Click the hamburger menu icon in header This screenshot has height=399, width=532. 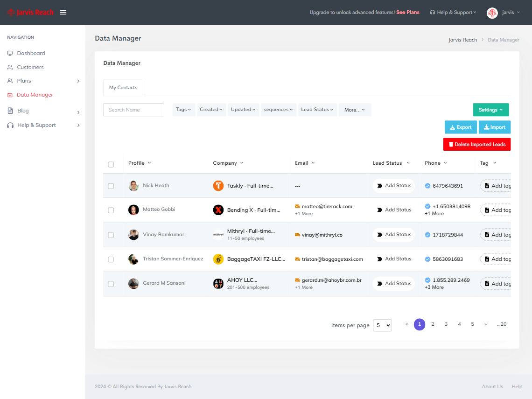tap(63, 13)
